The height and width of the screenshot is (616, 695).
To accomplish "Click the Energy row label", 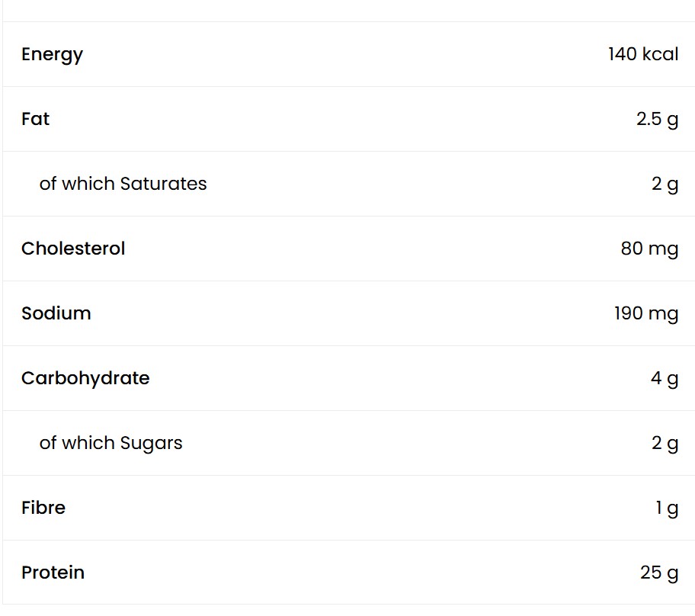I will 52,55.
